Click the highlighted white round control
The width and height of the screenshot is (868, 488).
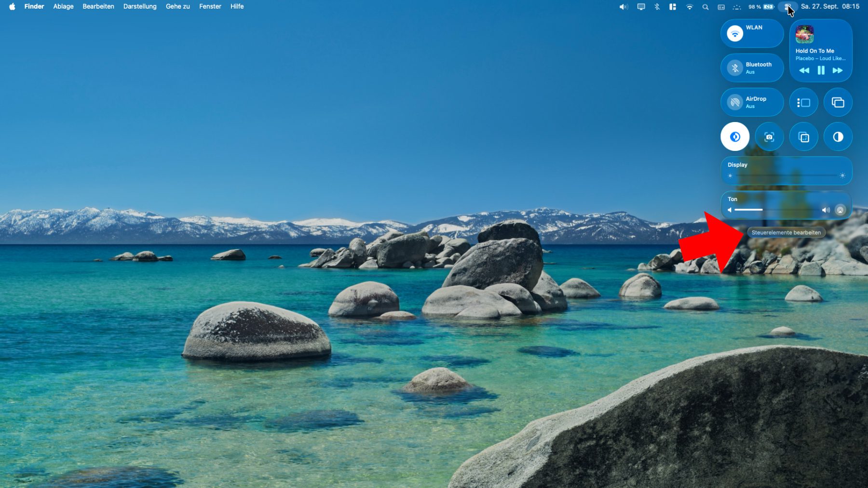click(x=735, y=137)
